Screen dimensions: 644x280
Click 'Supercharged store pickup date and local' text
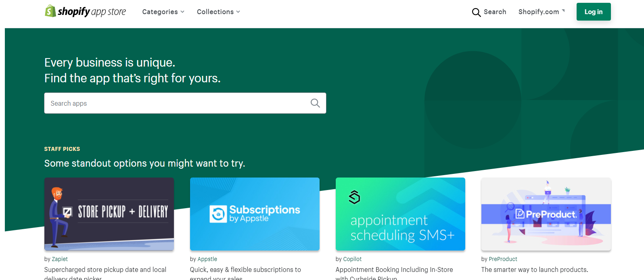click(105, 270)
